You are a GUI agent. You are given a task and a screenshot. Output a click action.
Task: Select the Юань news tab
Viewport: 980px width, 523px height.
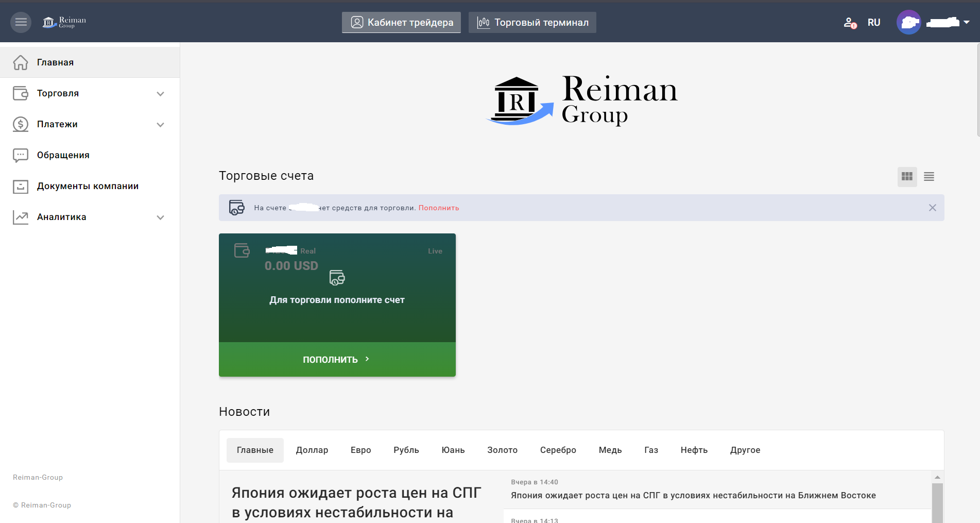pyautogui.click(x=453, y=450)
